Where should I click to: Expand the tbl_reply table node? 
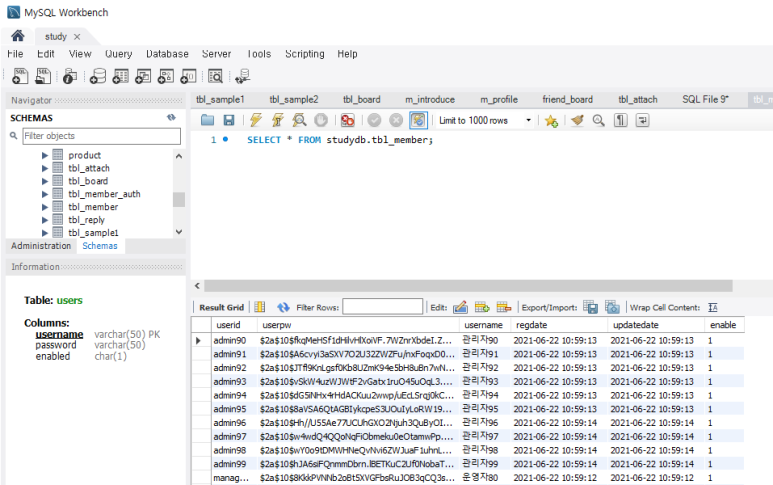(x=45, y=220)
